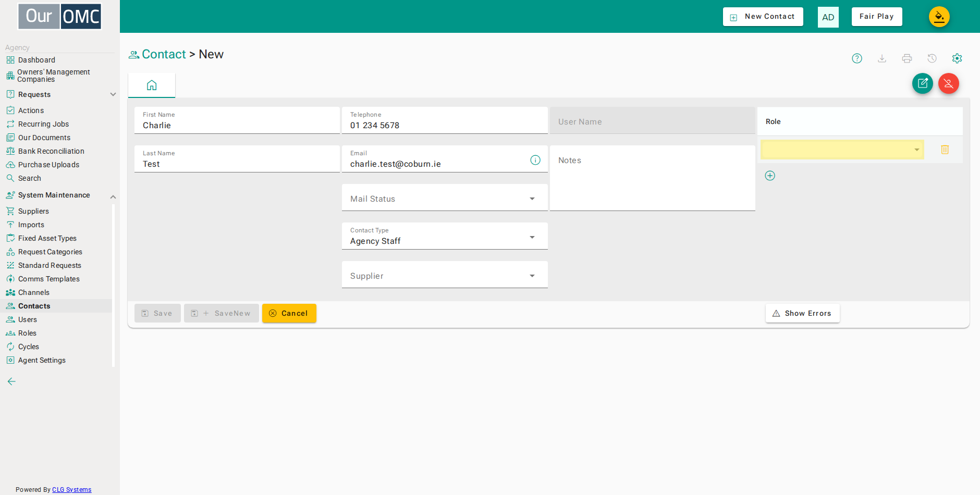Open the OurOMC logo
This screenshot has width=980, height=495.
point(60,16)
